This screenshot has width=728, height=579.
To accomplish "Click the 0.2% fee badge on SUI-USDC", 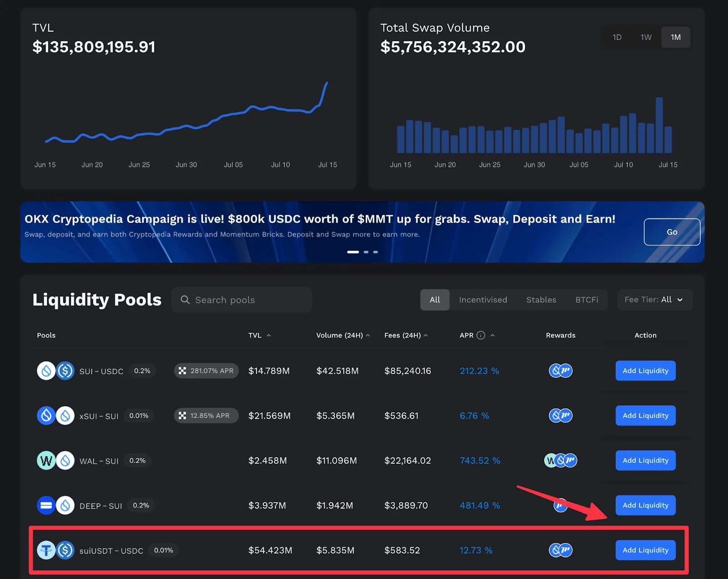I will click(x=142, y=371).
